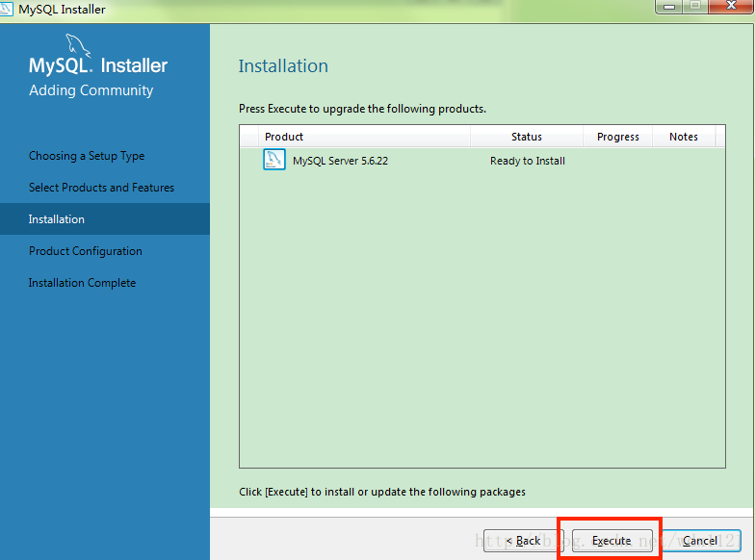Click the Adding Community subtitle

(x=91, y=90)
